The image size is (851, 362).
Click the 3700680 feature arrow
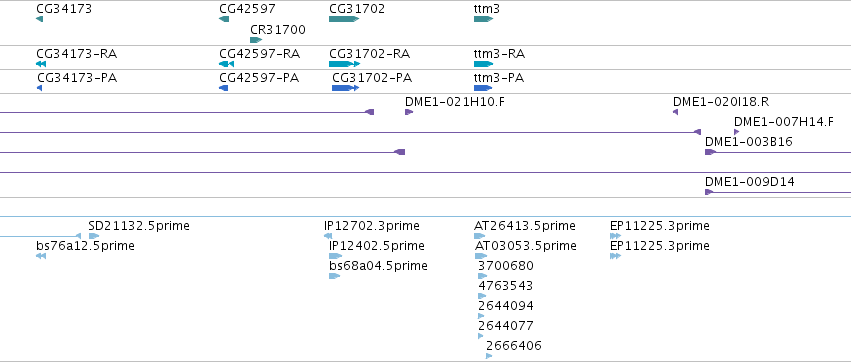pyautogui.click(x=482, y=276)
